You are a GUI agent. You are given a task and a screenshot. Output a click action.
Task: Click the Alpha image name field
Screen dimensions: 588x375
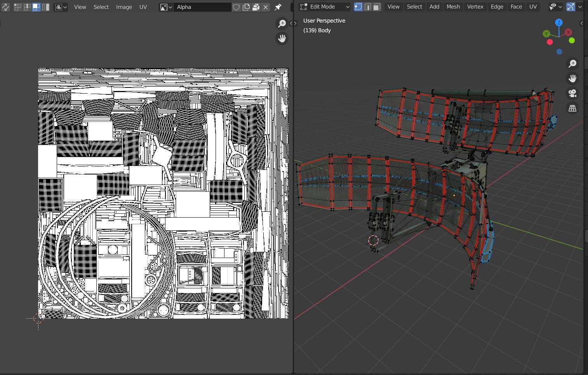point(202,7)
